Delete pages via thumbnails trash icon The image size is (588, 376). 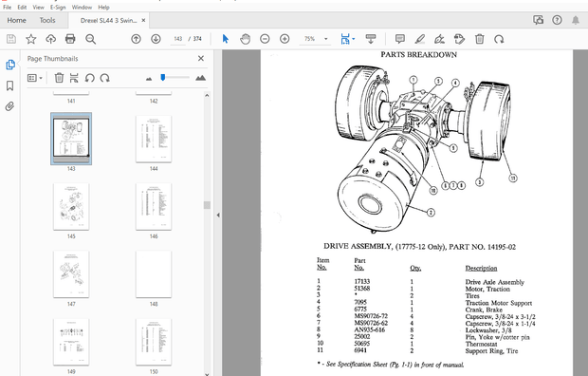59,78
